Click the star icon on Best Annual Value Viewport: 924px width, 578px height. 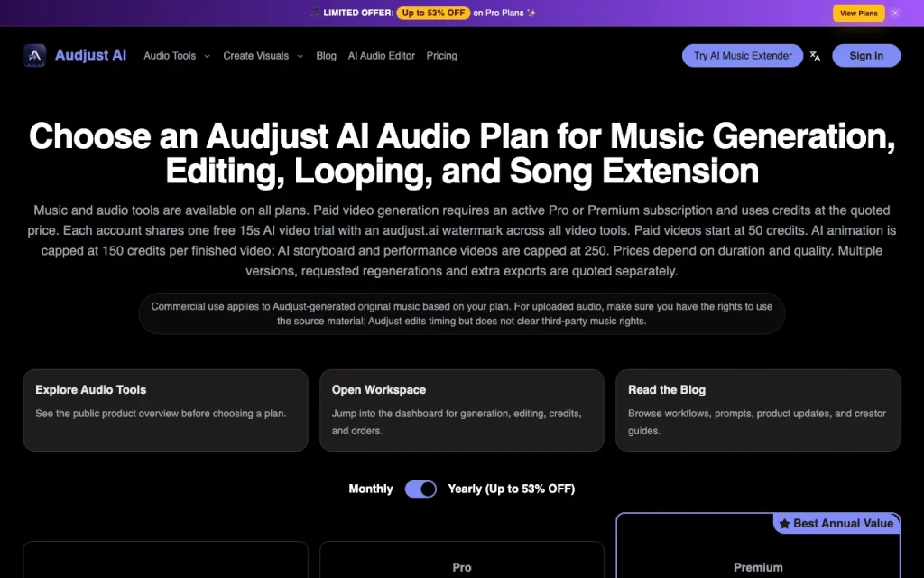(784, 523)
